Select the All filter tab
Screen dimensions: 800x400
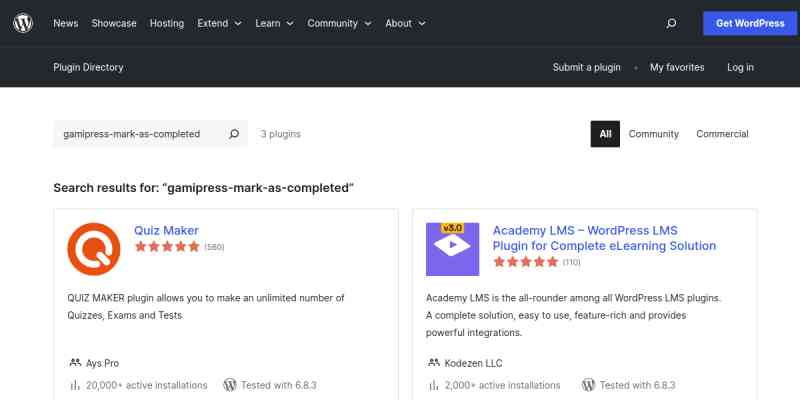[605, 134]
